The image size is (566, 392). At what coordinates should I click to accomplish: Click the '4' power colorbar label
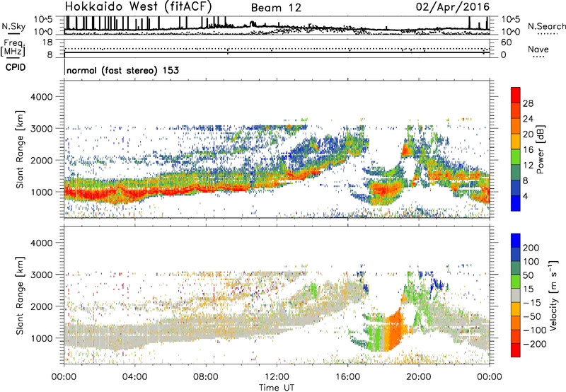[525, 196]
